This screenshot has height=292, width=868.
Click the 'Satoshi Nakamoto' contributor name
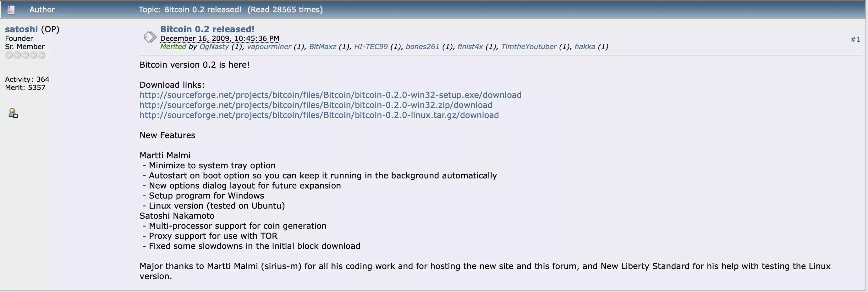pos(177,216)
